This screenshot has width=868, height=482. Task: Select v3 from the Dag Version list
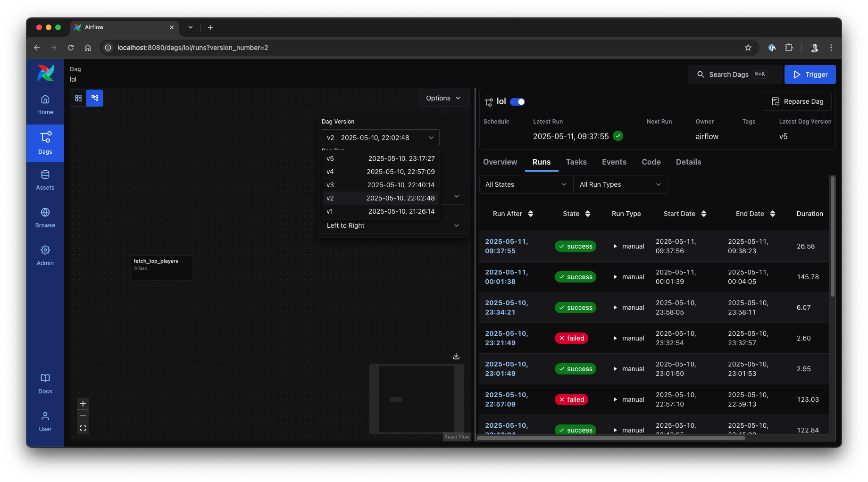click(380, 185)
